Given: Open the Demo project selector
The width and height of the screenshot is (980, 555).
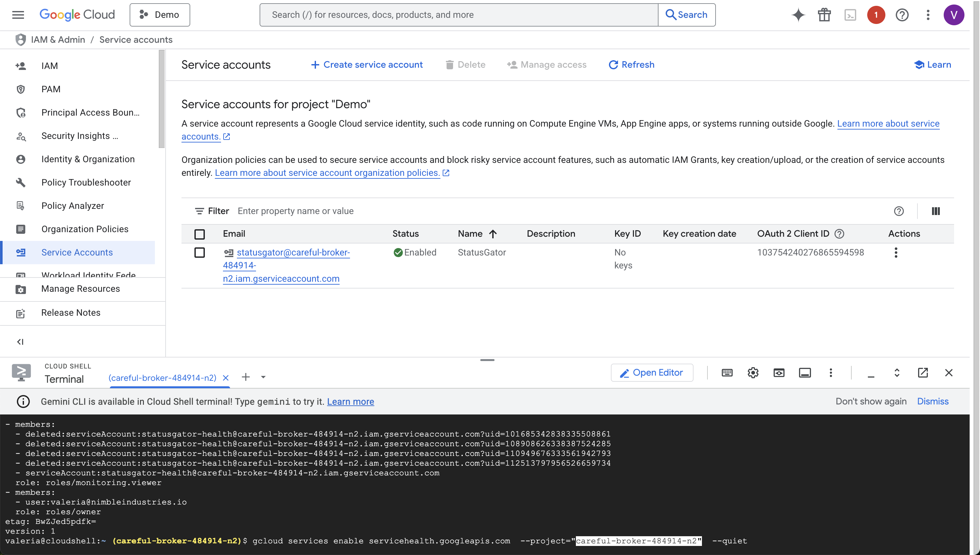Looking at the screenshot, I should [x=159, y=15].
